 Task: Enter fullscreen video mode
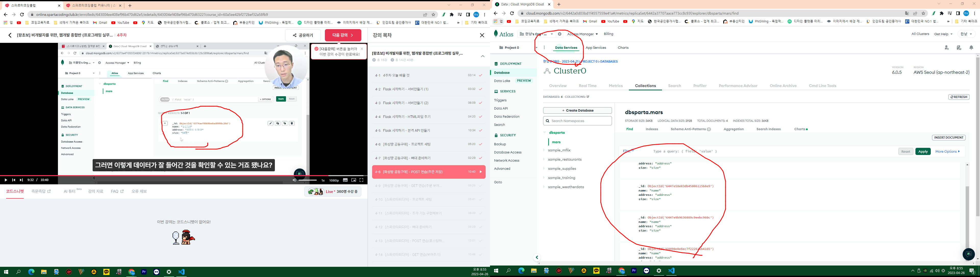pyautogui.click(x=361, y=180)
